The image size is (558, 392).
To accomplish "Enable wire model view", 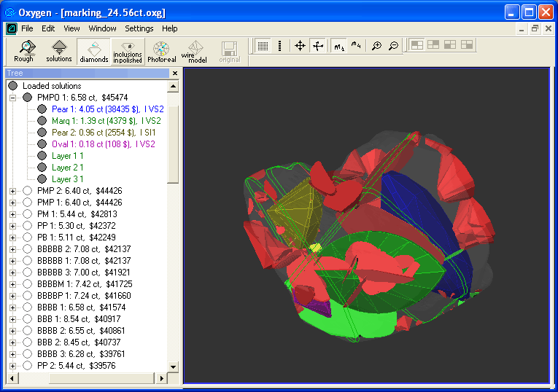I will pos(193,51).
